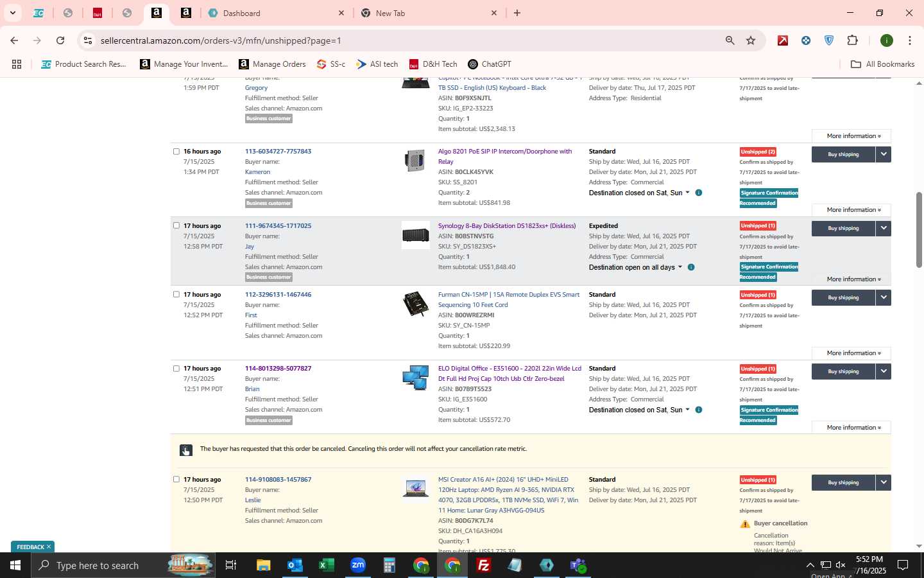Screen dimensions: 924x578
Task: Open Task View on the taskbar
Action: (231, 565)
